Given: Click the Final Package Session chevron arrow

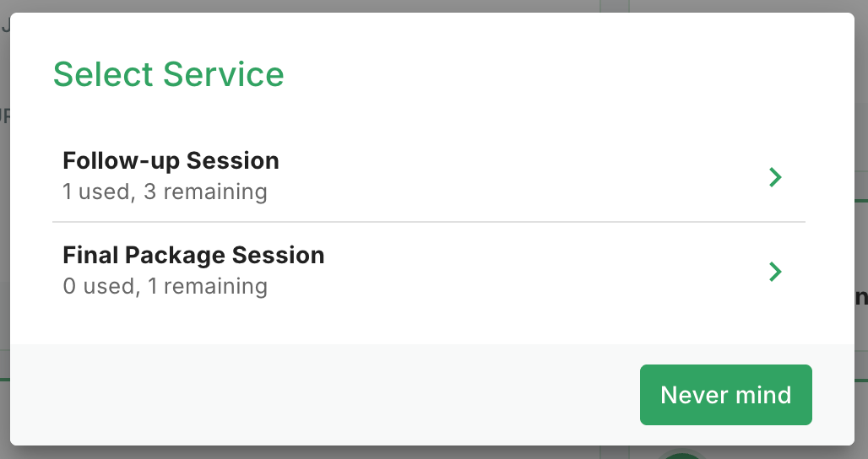Looking at the screenshot, I should [775, 272].
